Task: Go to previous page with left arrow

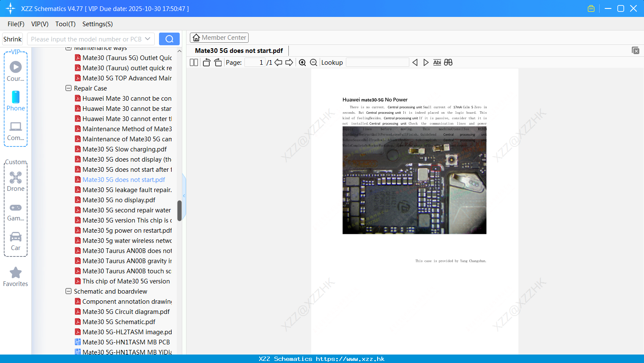Action: coord(278,62)
